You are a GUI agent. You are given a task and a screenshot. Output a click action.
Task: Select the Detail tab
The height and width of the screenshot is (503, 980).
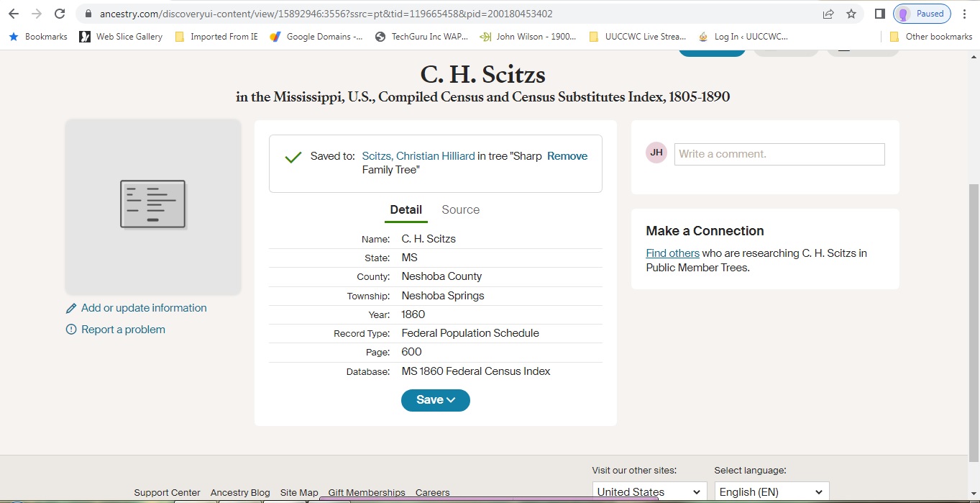pos(406,210)
